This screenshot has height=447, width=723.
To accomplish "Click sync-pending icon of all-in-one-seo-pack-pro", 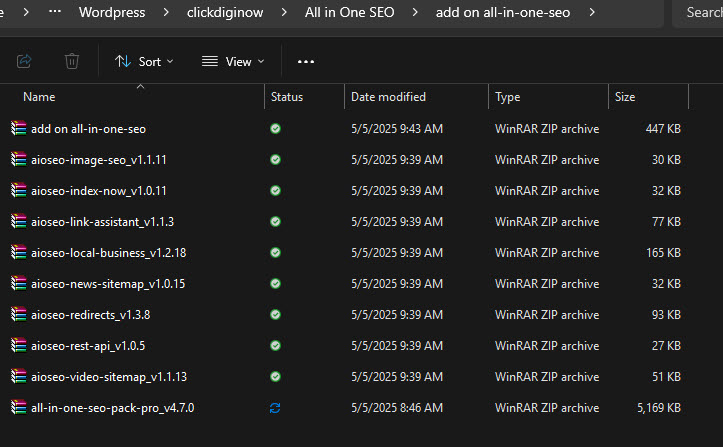I will pyautogui.click(x=275, y=408).
